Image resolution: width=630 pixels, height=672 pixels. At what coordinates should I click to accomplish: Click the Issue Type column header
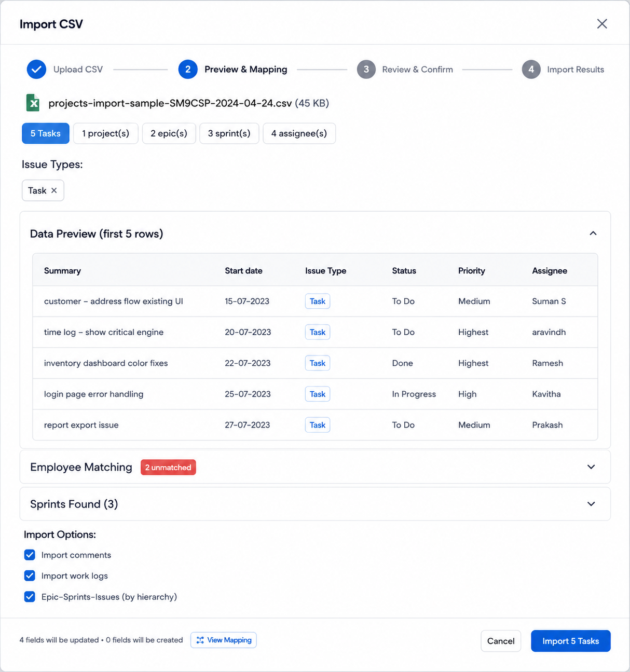coord(325,271)
